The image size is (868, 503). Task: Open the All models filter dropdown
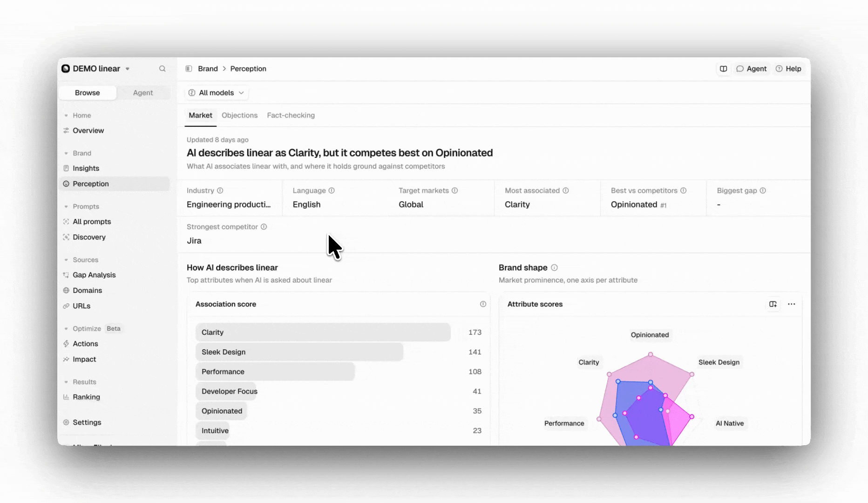coord(216,93)
